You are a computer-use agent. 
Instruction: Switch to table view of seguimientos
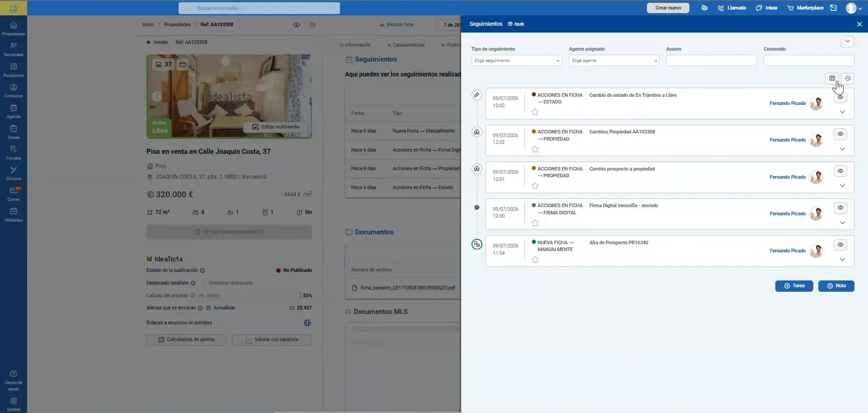[x=832, y=78]
